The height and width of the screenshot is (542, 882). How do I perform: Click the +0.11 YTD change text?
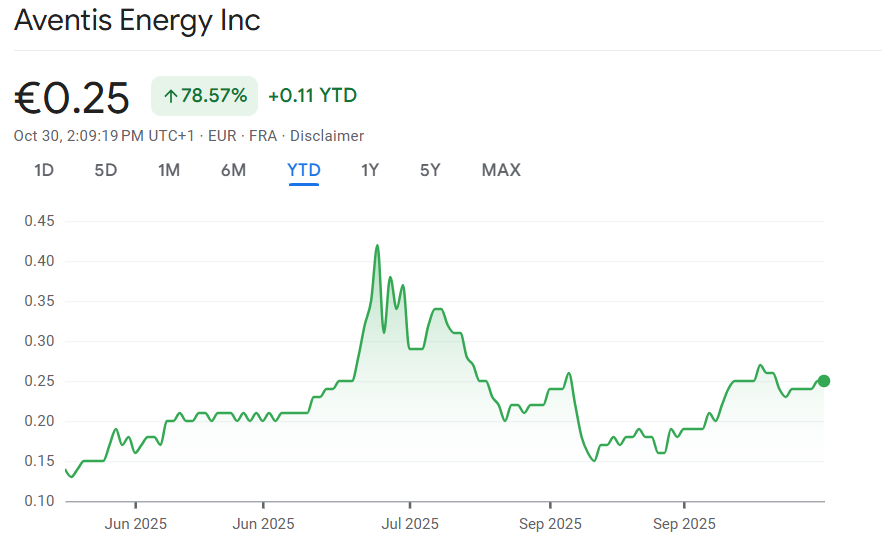point(312,96)
